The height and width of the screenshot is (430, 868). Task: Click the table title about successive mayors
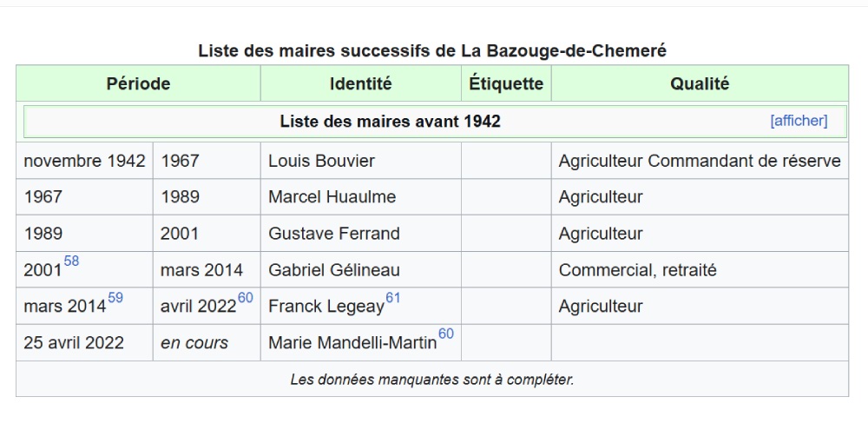[x=432, y=50]
